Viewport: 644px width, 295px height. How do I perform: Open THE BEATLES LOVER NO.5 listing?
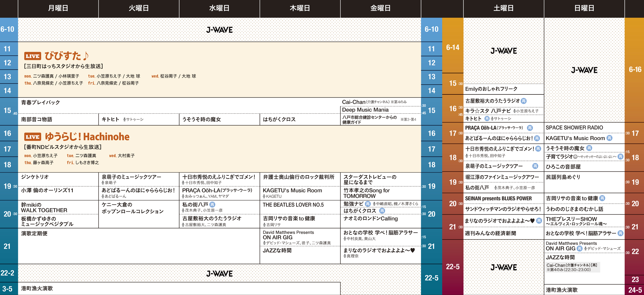click(293, 205)
